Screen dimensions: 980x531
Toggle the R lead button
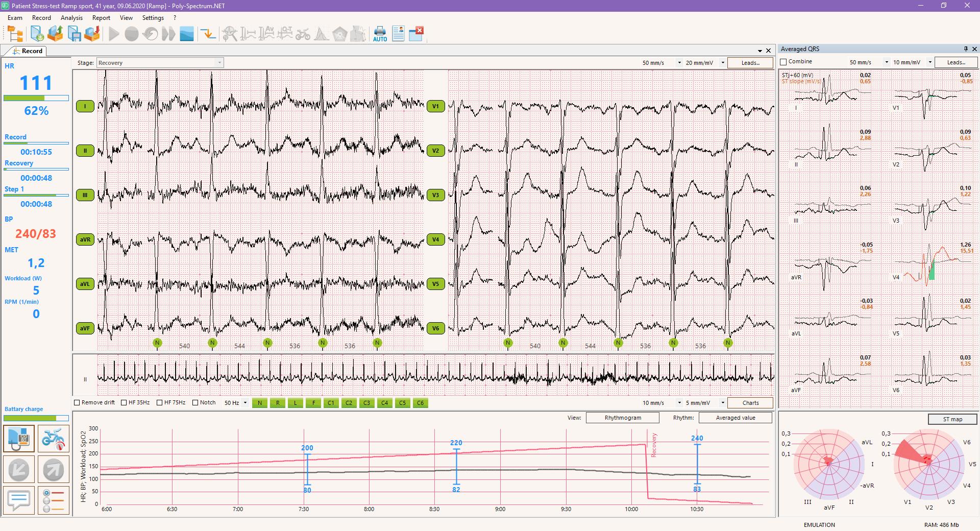[x=278, y=403]
